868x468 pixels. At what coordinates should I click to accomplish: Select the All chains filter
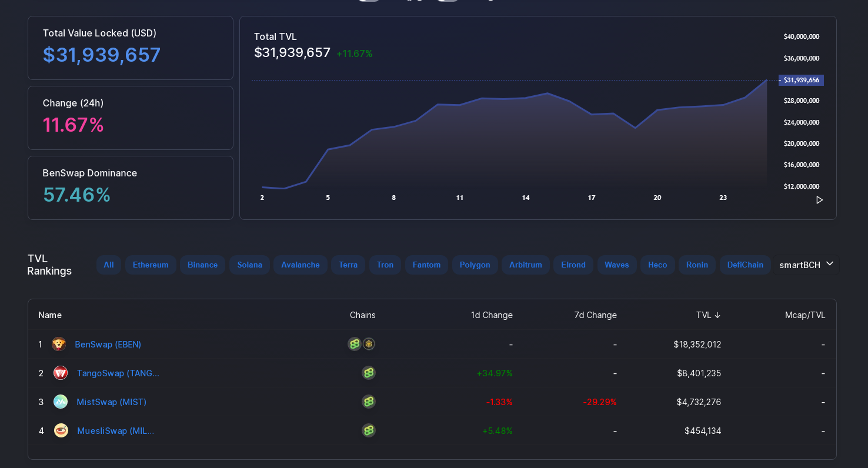coord(109,265)
